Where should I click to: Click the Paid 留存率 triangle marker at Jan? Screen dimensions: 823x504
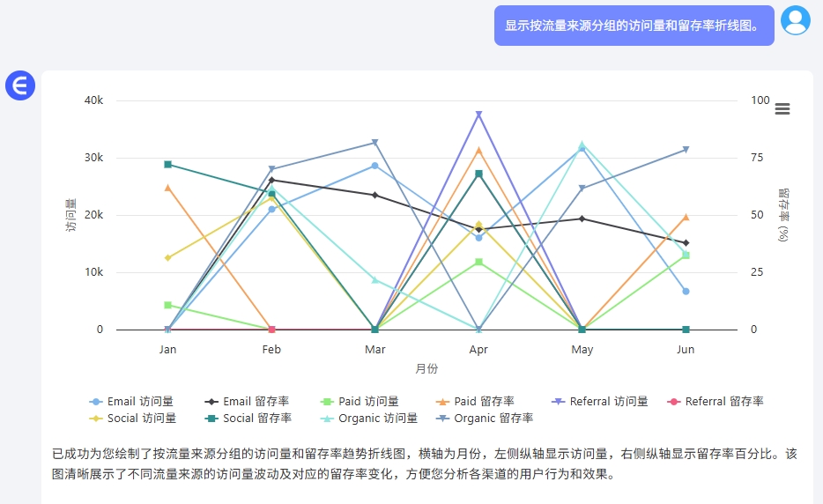[168, 188]
